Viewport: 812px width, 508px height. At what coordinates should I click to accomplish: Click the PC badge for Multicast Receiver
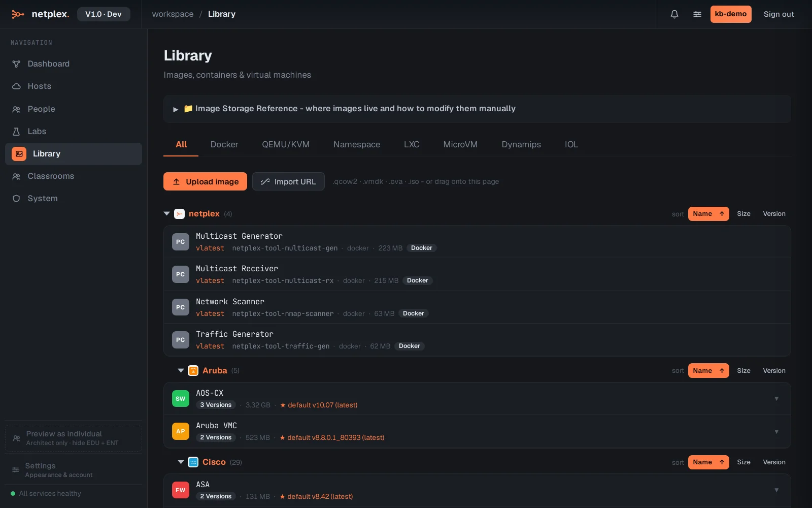181,274
